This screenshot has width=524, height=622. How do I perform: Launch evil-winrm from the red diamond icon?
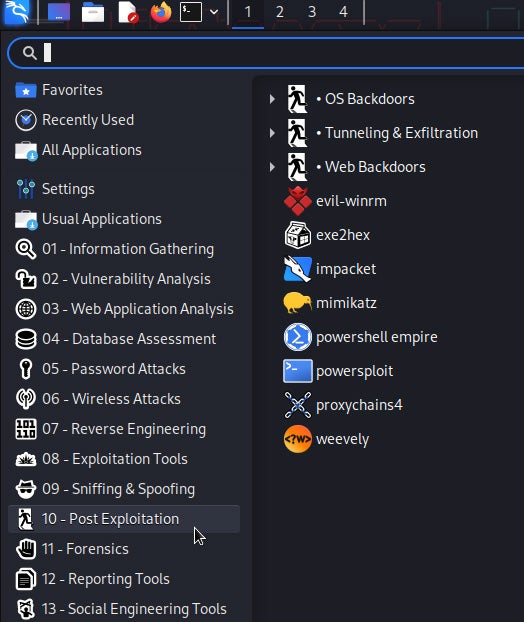(x=298, y=201)
